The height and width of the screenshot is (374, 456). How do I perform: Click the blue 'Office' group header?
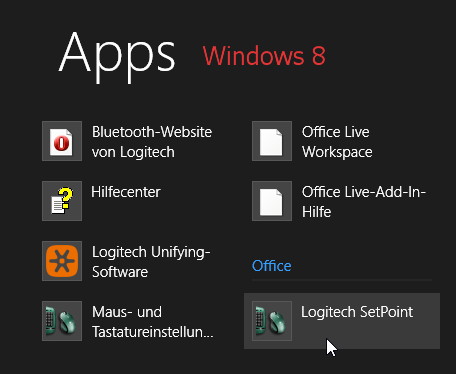click(272, 266)
